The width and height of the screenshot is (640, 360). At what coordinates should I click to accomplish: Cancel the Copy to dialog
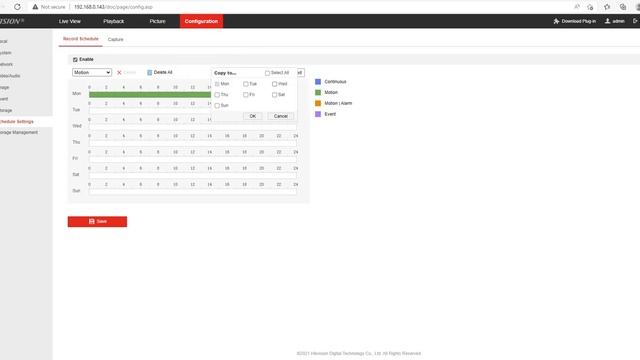(280, 116)
